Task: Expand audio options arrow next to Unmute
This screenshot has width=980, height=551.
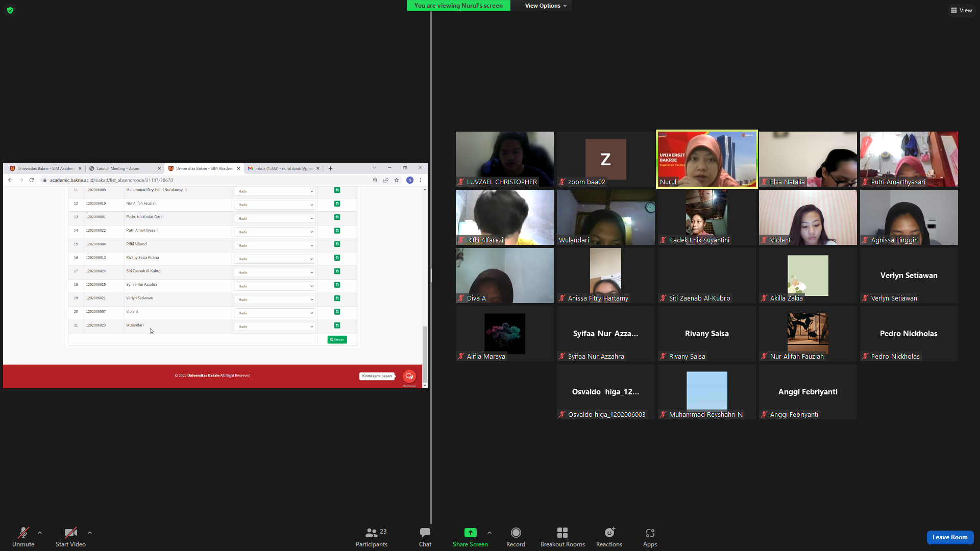Action: click(40, 533)
